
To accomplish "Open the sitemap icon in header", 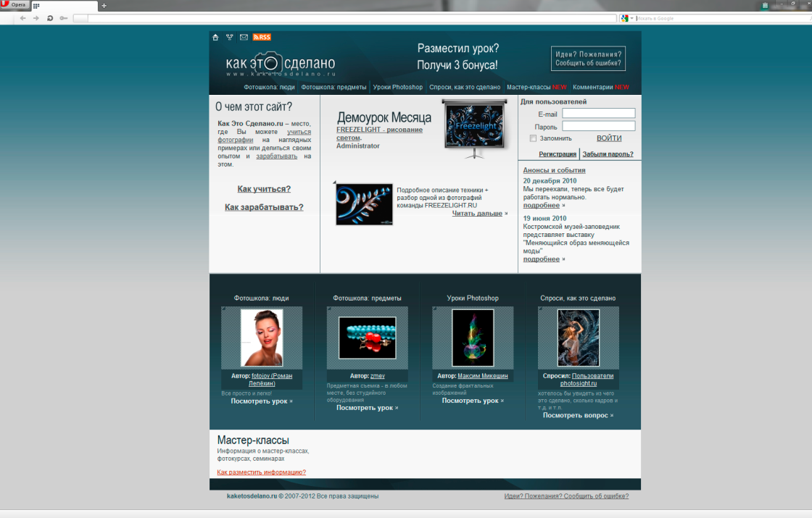I will coord(230,37).
